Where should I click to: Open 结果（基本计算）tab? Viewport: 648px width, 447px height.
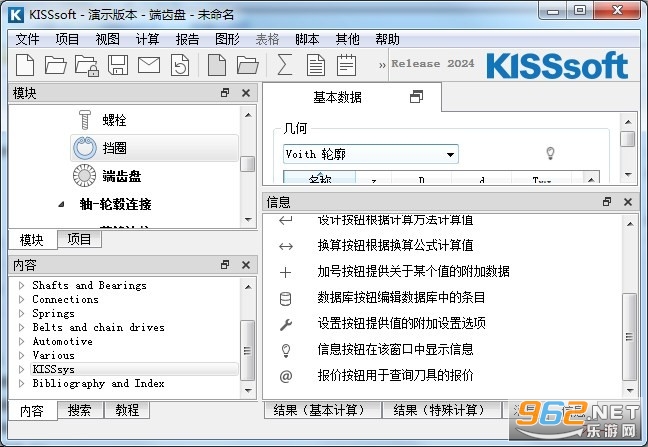[x=322, y=410]
